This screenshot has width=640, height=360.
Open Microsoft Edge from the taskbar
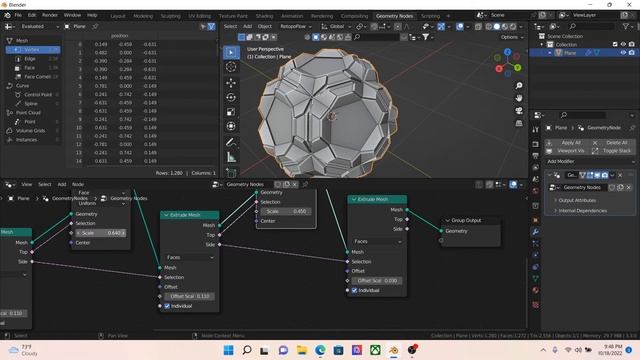[320, 350]
